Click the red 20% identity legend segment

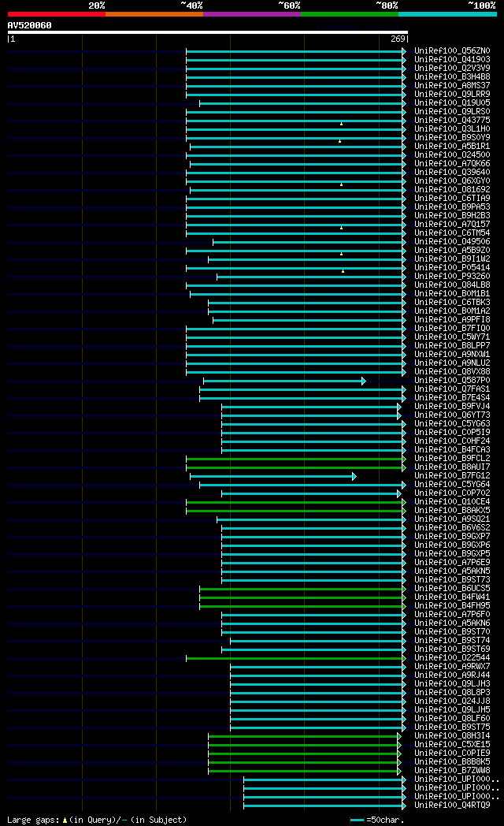[x=56, y=14]
